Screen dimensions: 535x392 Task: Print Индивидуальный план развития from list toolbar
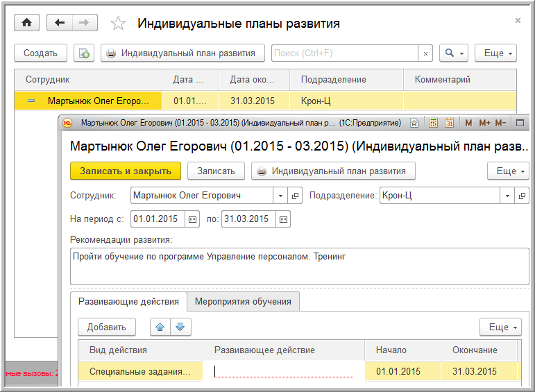(182, 53)
